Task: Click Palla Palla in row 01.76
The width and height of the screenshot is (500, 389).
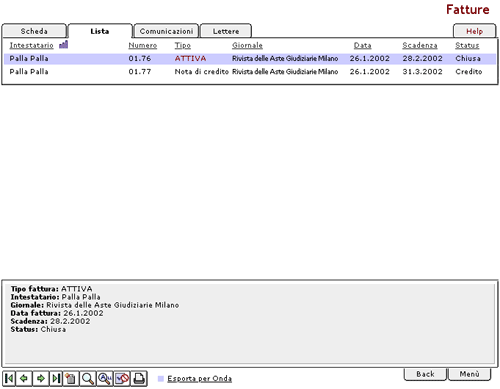Action: click(29, 58)
